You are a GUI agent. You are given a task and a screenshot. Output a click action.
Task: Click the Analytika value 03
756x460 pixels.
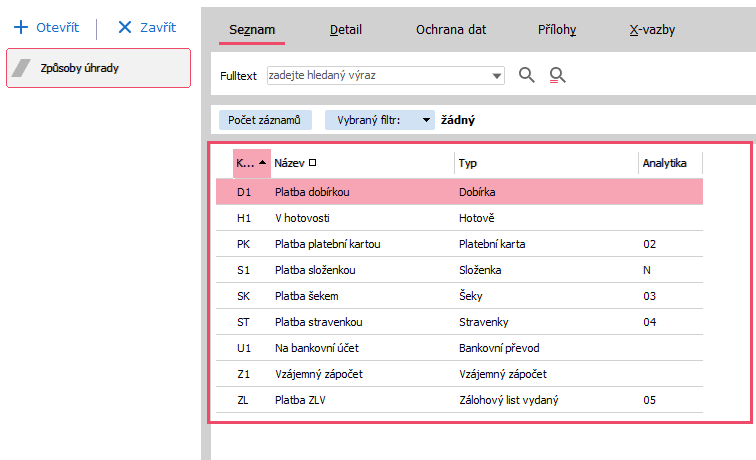pyautogui.click(x=649, y=296)
